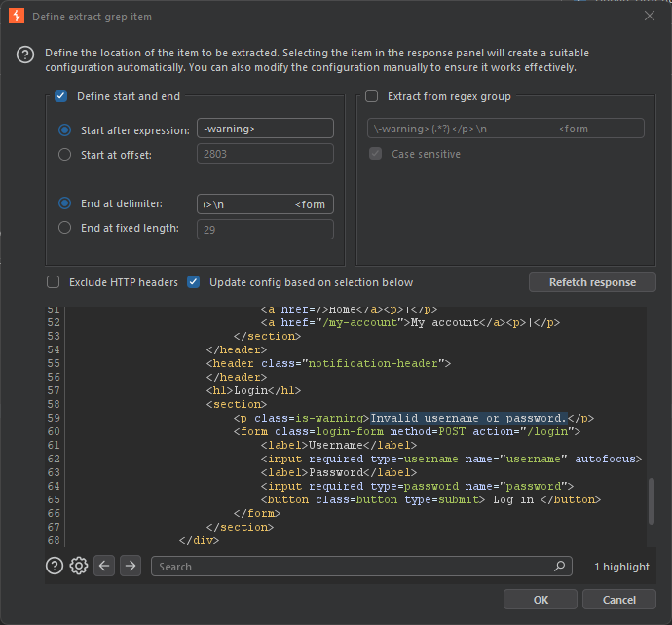This screenshot has width=672, height=625.
Task: Close the Define extract grep item dialog
Action: [650, 16]
